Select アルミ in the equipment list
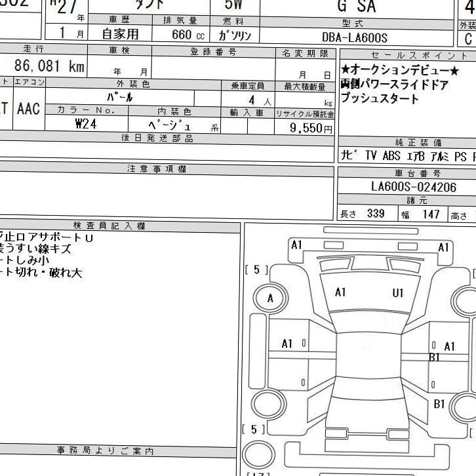 coord(439,157)
